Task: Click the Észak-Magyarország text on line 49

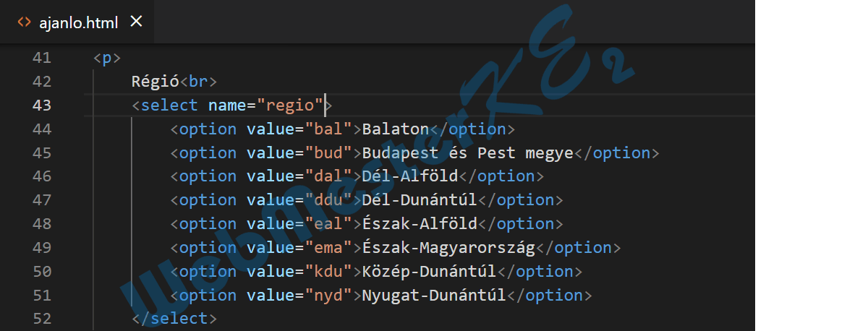Action: pyautogui.click(x=448, y=248)
